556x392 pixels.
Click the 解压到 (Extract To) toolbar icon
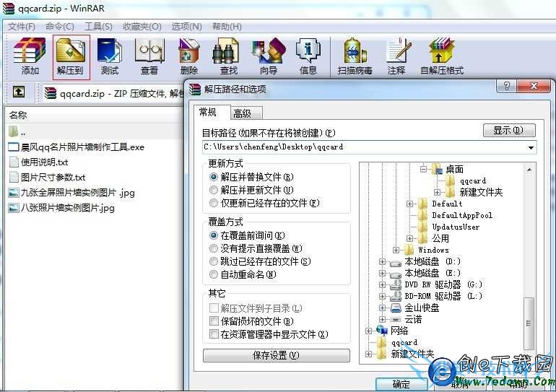71,57
